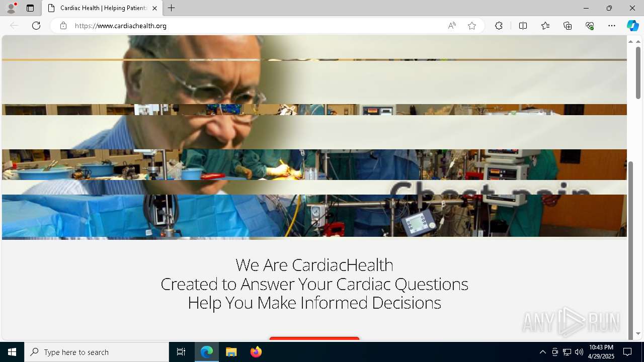Image resolution: width=644 pixels, height=362 pixels.
Task: Toggle split screen view
Action: pyautogui.click(x=523, y=26)
